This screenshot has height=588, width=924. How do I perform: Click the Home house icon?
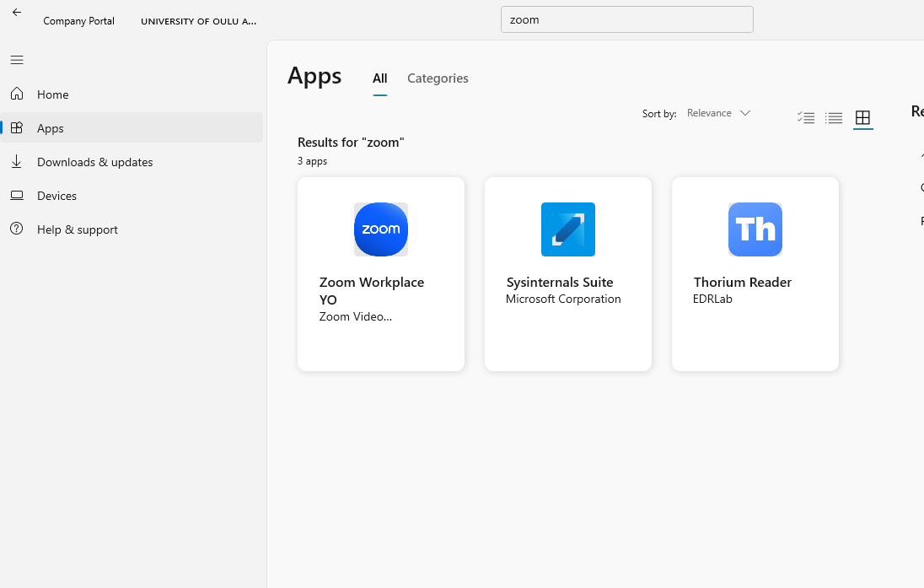tap(17, 94)
